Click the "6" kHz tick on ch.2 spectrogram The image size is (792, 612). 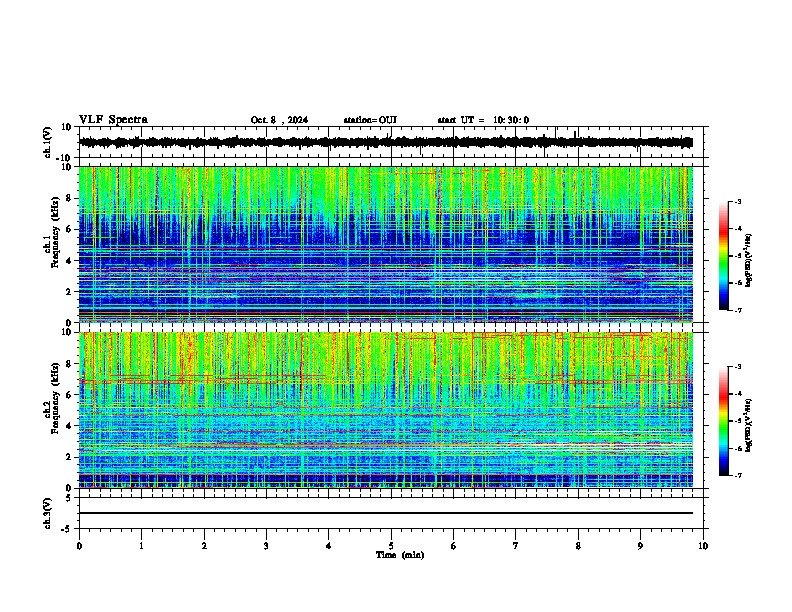(69, 394)
